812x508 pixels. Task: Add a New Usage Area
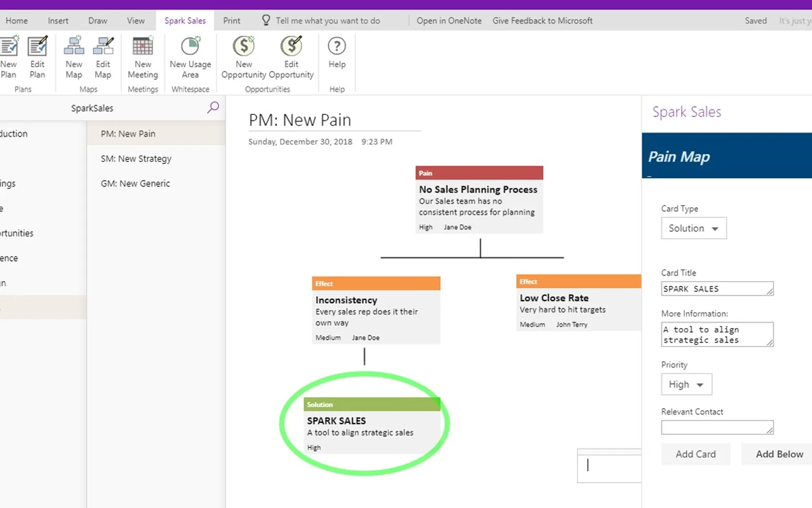pos(190,57)
